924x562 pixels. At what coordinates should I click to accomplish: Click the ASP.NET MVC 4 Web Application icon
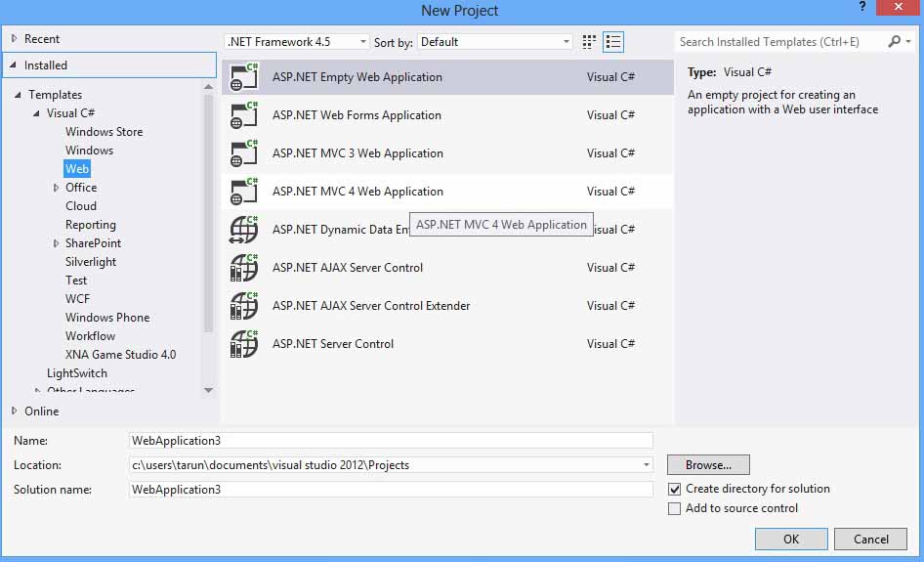[244, 191]
